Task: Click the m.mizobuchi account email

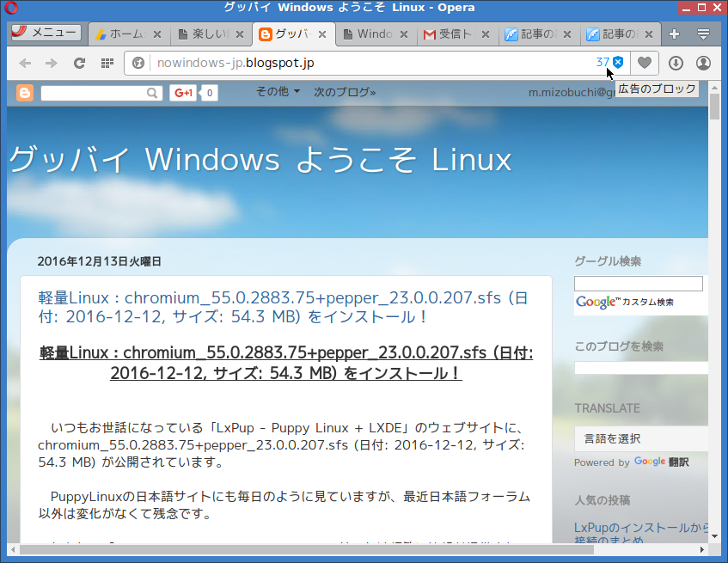Action: point(572,93)
